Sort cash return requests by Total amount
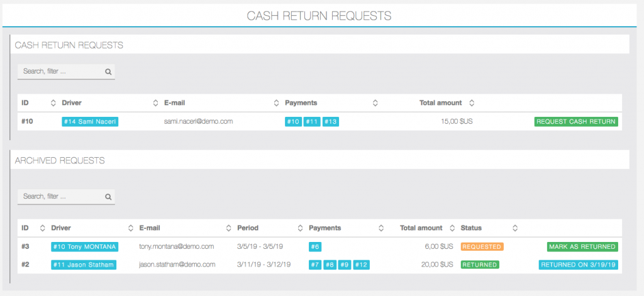The height and width of the screenshot is (296, 644). [472, 103]
